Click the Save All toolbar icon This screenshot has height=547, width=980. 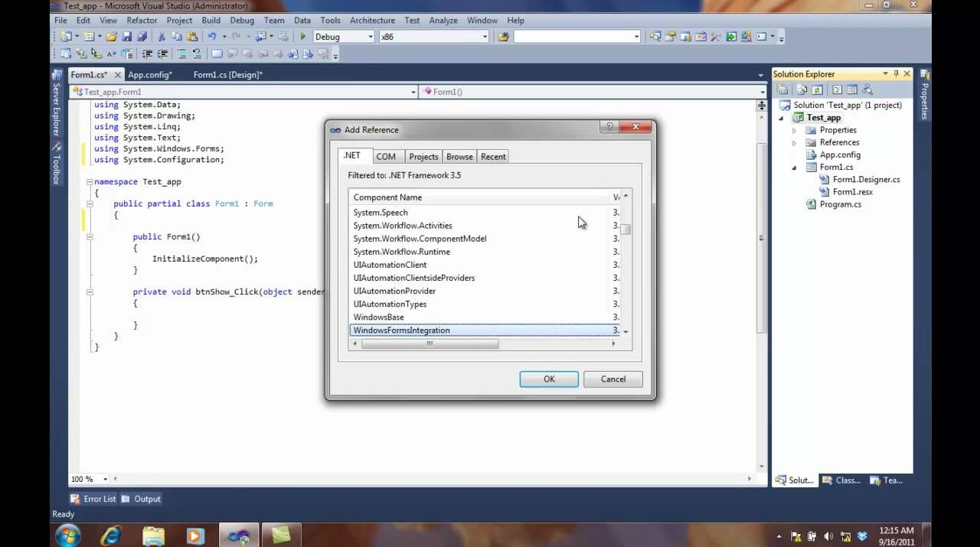pos(142,37)
